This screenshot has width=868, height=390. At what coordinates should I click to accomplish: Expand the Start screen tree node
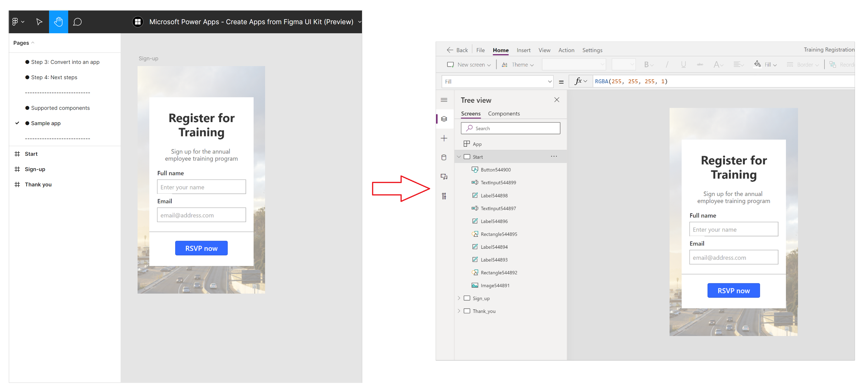(x=460, y=157)
